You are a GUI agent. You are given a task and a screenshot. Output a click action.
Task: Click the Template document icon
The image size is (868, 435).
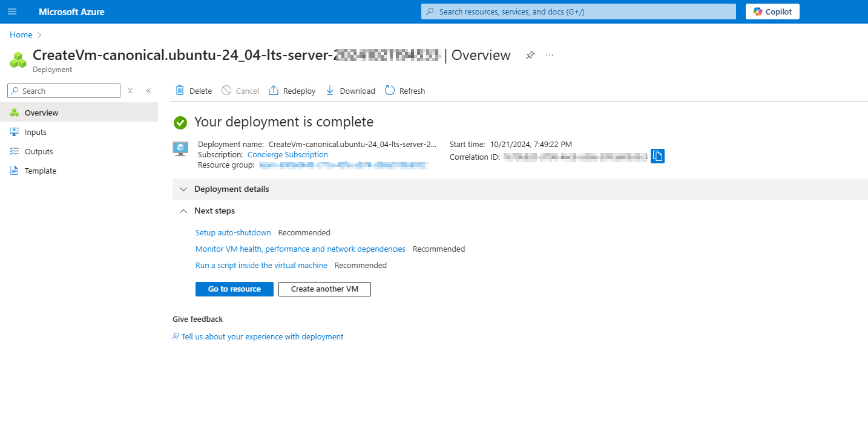(14, 171)
